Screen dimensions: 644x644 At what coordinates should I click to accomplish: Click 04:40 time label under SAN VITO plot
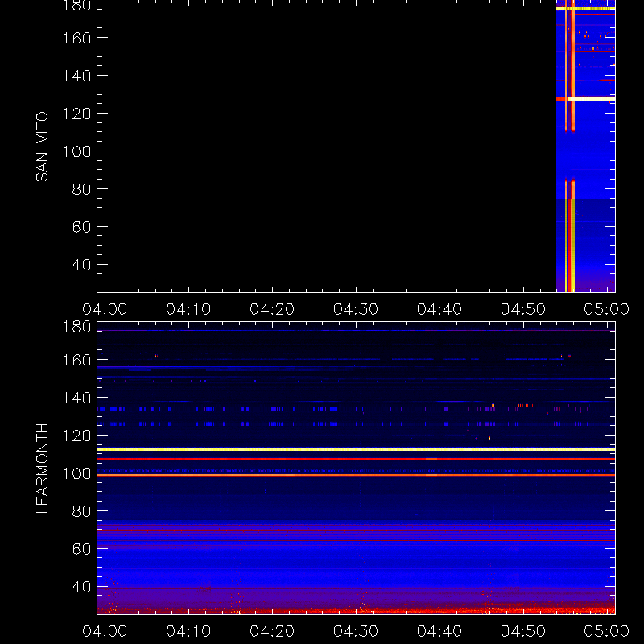coord(440,309)
